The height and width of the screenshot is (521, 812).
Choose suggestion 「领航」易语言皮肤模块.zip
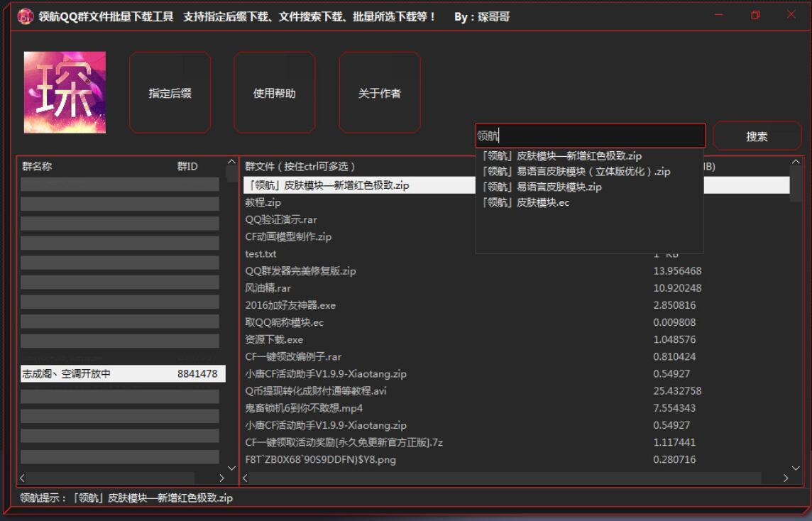[x=542, y=187]
